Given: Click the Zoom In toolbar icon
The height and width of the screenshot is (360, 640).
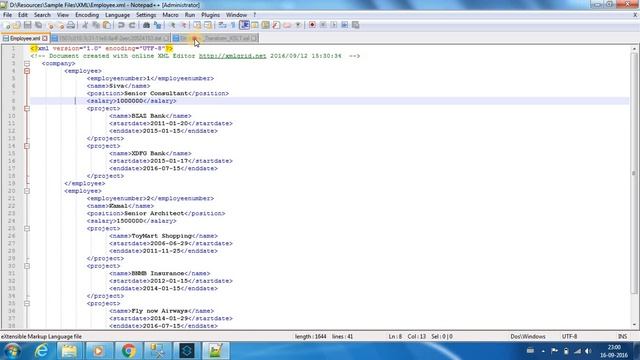Looking at the screenshot, I should click(172, 25).
